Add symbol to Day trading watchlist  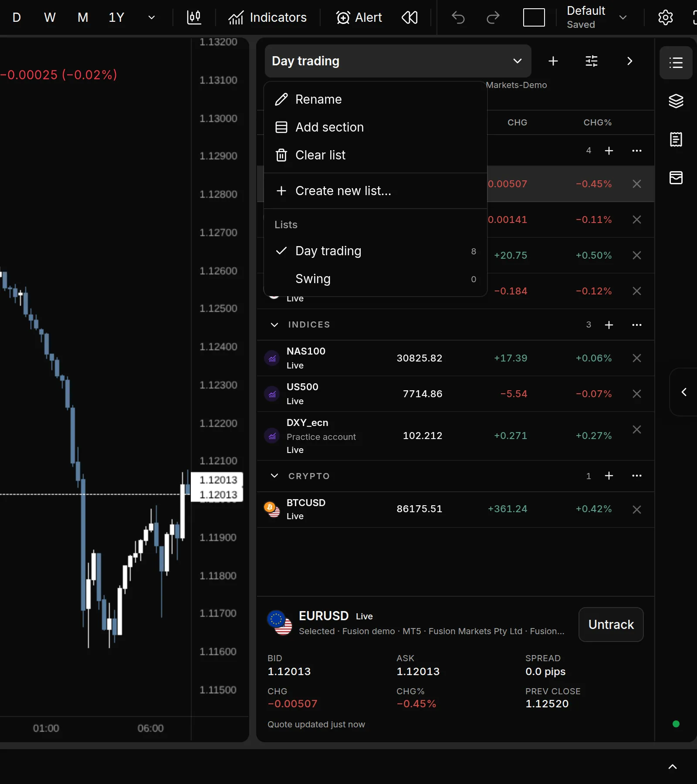[x=553, y=61]
